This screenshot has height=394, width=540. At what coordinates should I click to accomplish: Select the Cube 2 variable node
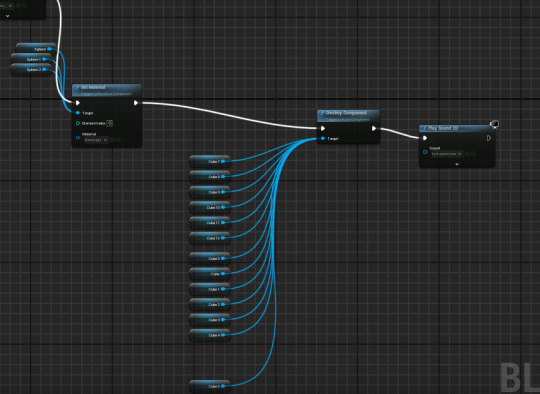coord(210,304)
